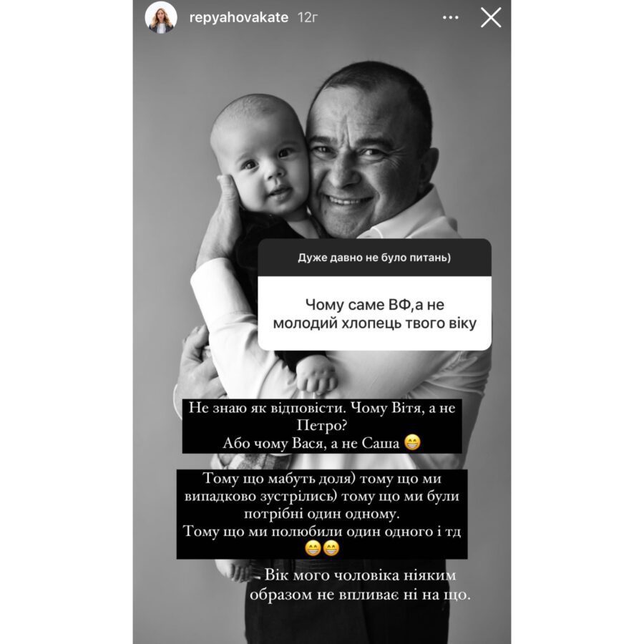Tap the line 'потрібні один одному.'
644x644 pixels.
322,514
